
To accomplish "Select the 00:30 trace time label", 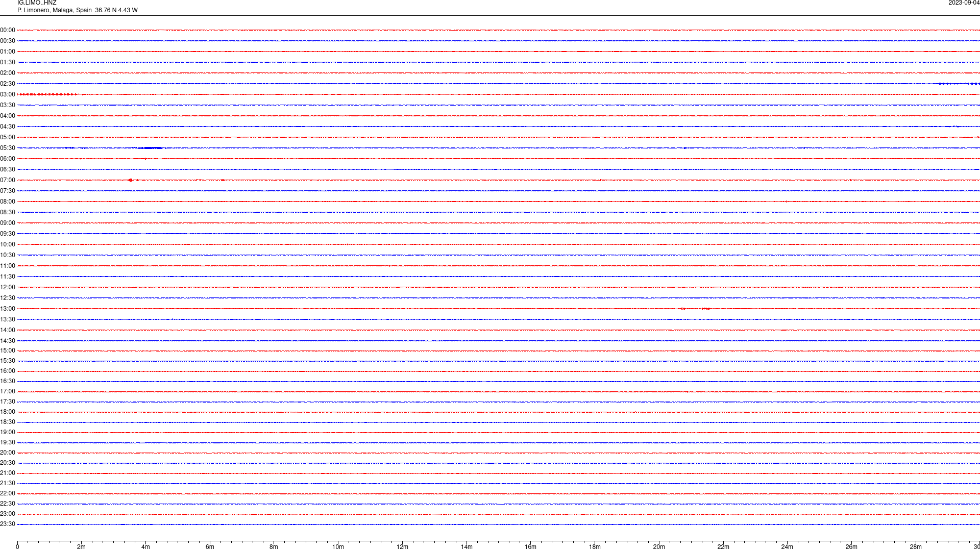I will coord(8,41).
